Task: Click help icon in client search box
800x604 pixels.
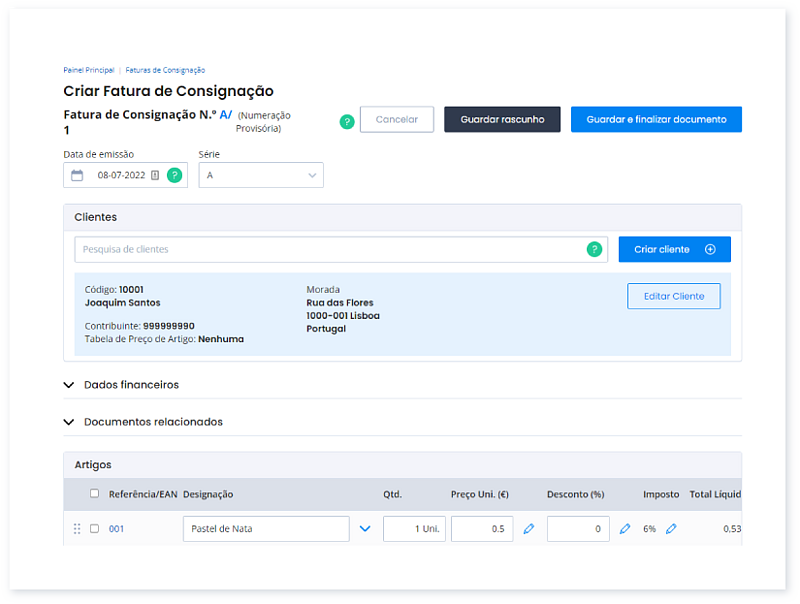Action: point(594,249)
